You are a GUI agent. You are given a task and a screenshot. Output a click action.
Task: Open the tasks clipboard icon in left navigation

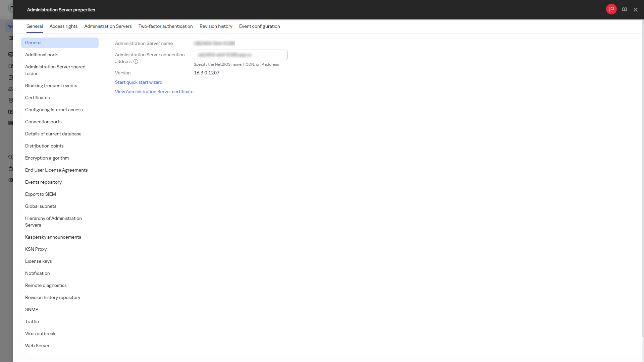point(11,77)
